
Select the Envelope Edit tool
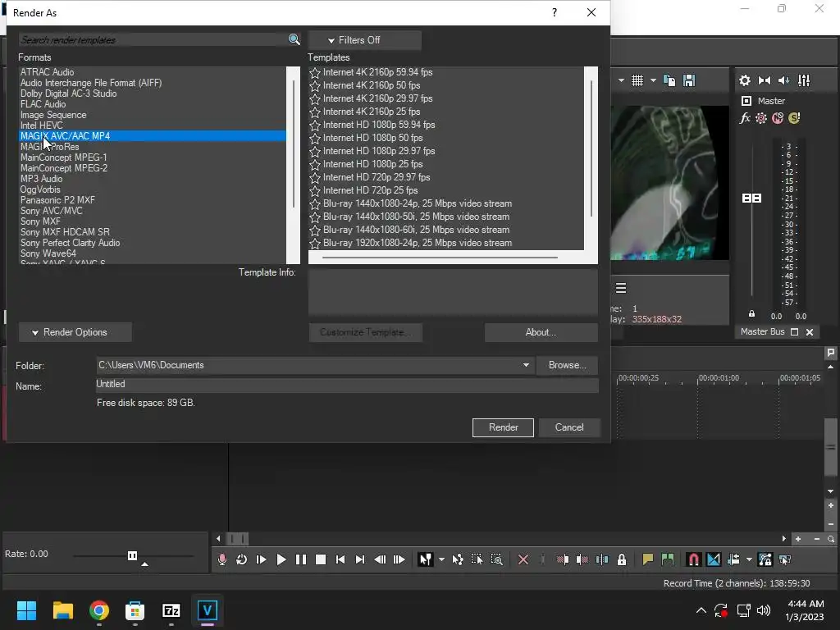click(x=458, y=559)
